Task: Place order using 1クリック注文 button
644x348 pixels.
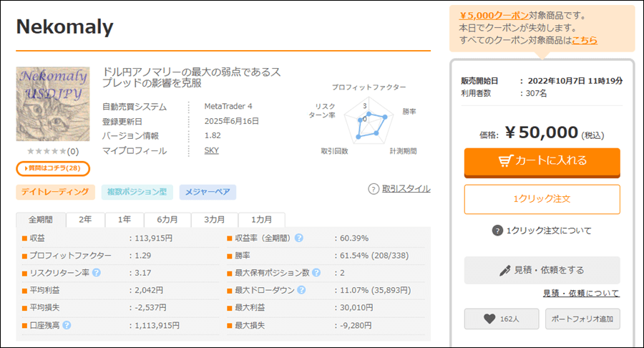Action: pos(542,199)
